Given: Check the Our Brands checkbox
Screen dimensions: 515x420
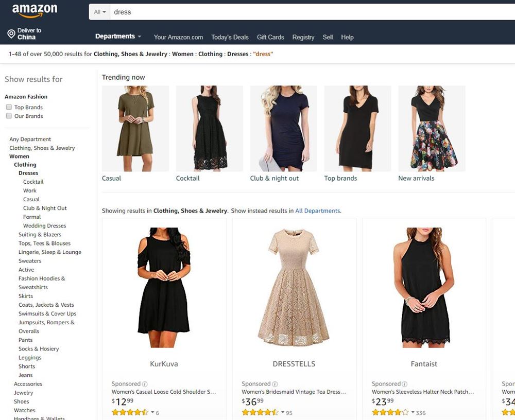Looking at the screenshot, I should [x=9, y=116].
